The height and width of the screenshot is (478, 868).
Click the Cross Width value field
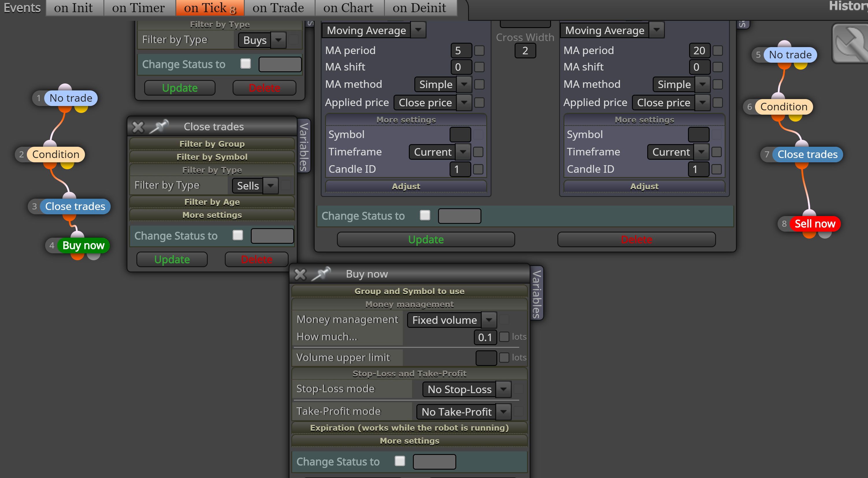pyautogui.click(x=525, y=51)
